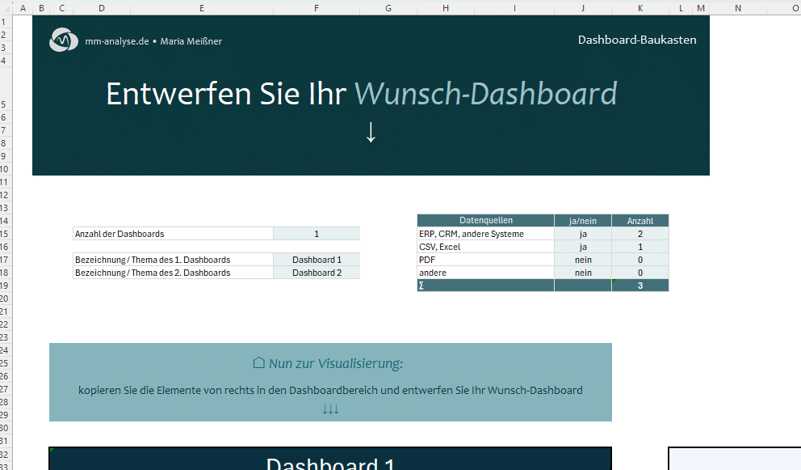This screenshot has width=801, height=470.
Task: Click the 'Anzahl' table header
Action: point(640,220)
